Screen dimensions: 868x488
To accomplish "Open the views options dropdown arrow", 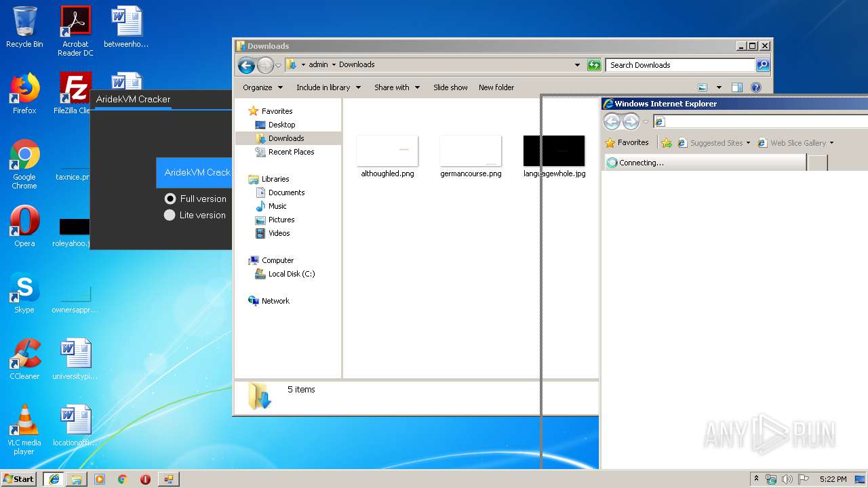I will coord(719,87).
